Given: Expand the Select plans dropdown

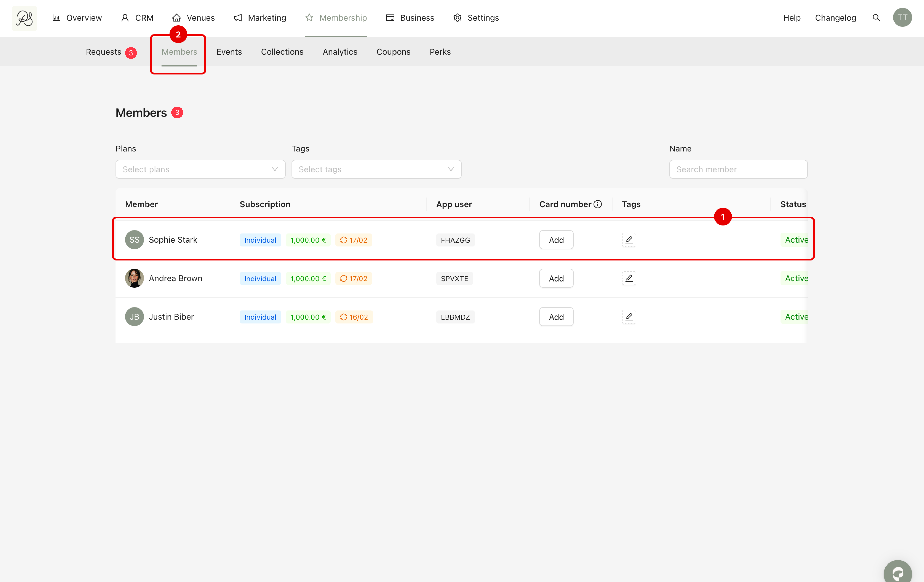Looking at the screenshot, I should coord(200,169).
